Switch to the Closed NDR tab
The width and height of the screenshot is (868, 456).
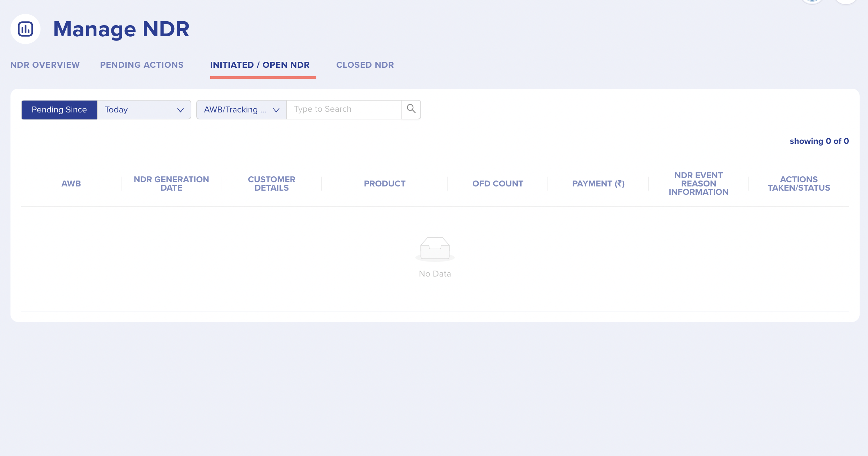[x=365, y=65]
